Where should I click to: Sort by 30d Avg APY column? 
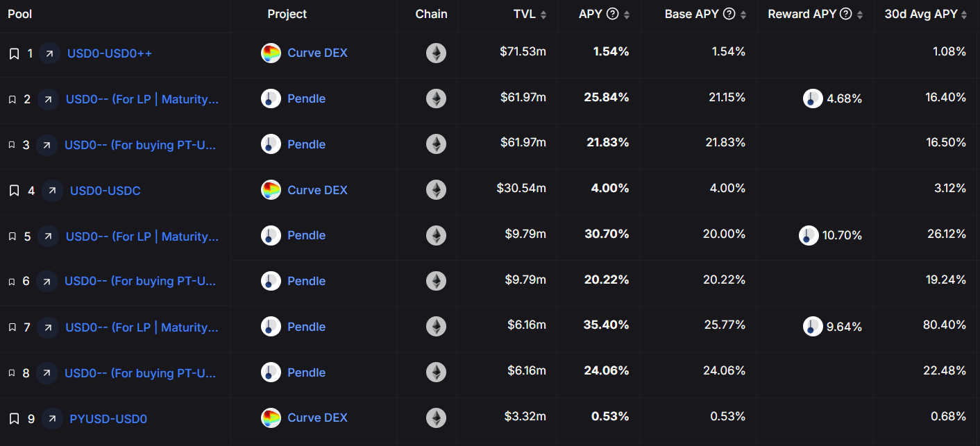point(964,15)
